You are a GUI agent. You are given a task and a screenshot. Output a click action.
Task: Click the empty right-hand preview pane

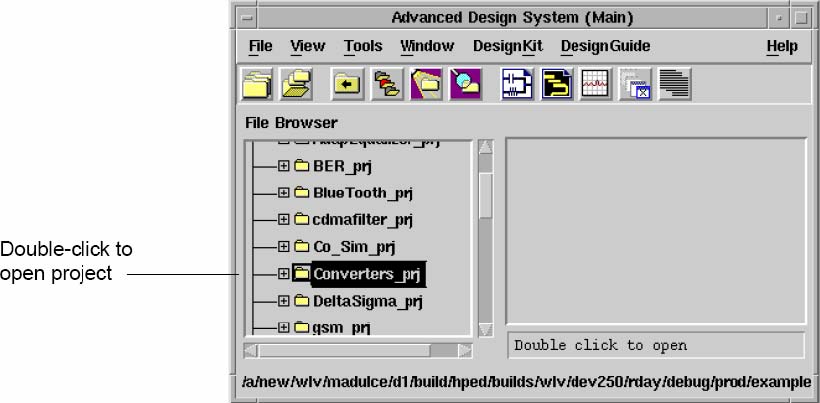coord(656,231)
